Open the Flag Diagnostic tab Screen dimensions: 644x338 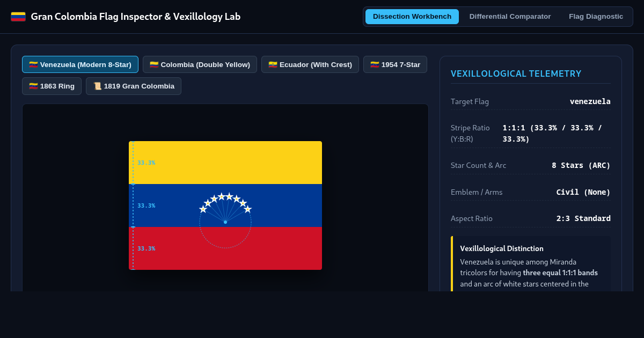[x=596, y=17]
